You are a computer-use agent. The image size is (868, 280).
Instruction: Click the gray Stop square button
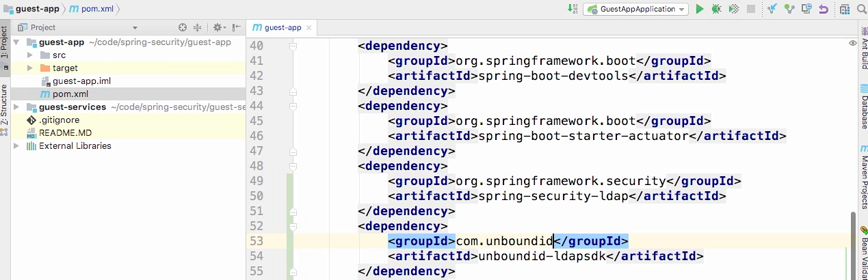pyautogui.click(x=751, y=10)
